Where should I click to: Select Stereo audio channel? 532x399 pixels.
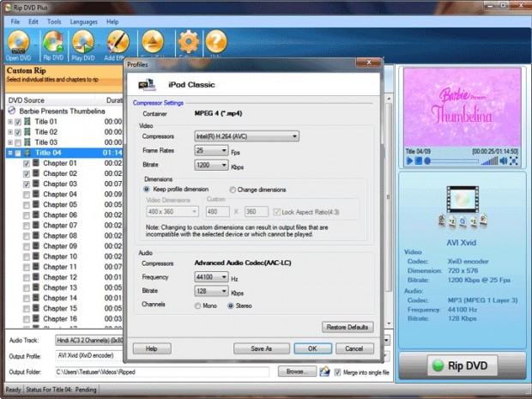231,305
